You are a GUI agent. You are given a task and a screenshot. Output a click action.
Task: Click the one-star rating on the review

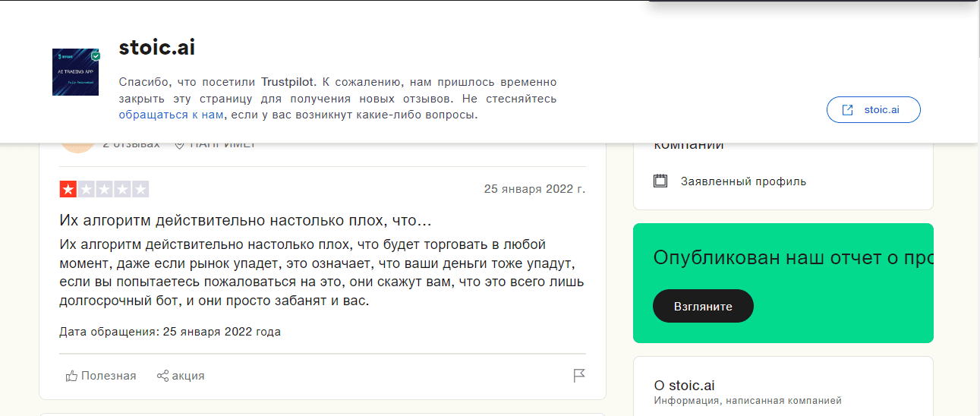tap(68, 189)
